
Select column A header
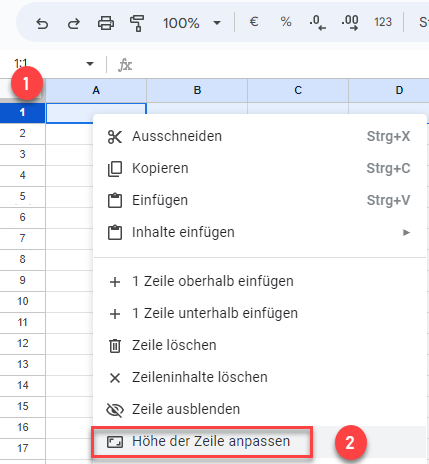[96, 90]
